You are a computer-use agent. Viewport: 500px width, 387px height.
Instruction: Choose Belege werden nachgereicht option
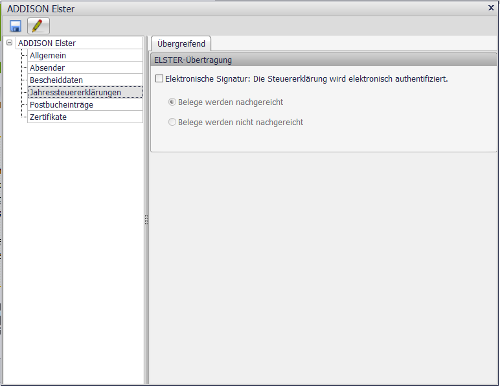pyautogui.click(x=172, y=102)
